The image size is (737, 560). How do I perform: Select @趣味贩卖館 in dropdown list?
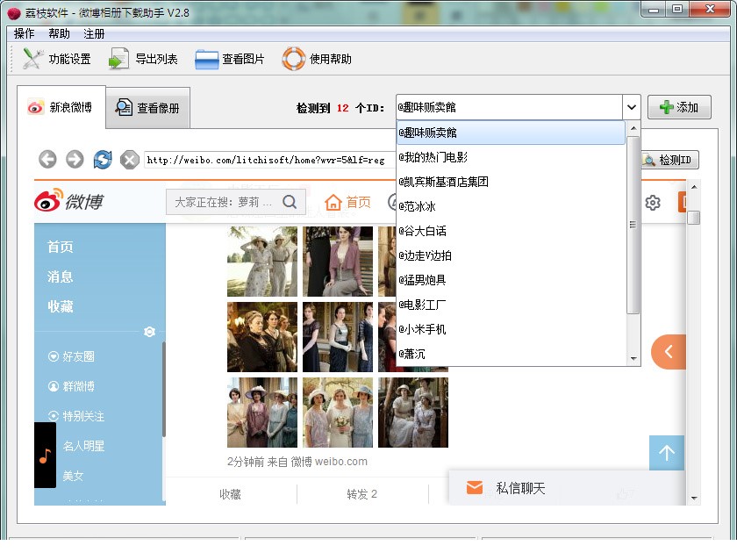[x=511, y=133]
